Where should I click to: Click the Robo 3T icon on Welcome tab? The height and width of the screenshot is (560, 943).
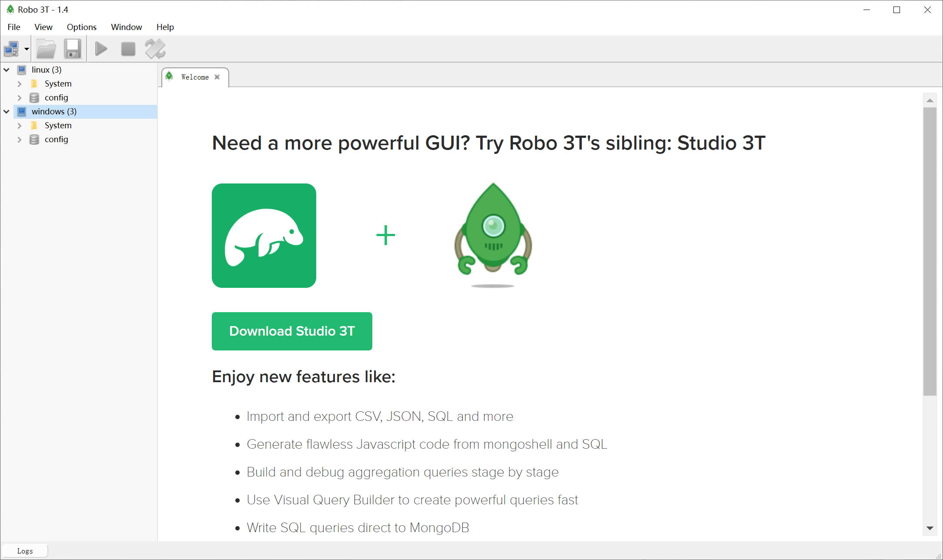point(169,76)
